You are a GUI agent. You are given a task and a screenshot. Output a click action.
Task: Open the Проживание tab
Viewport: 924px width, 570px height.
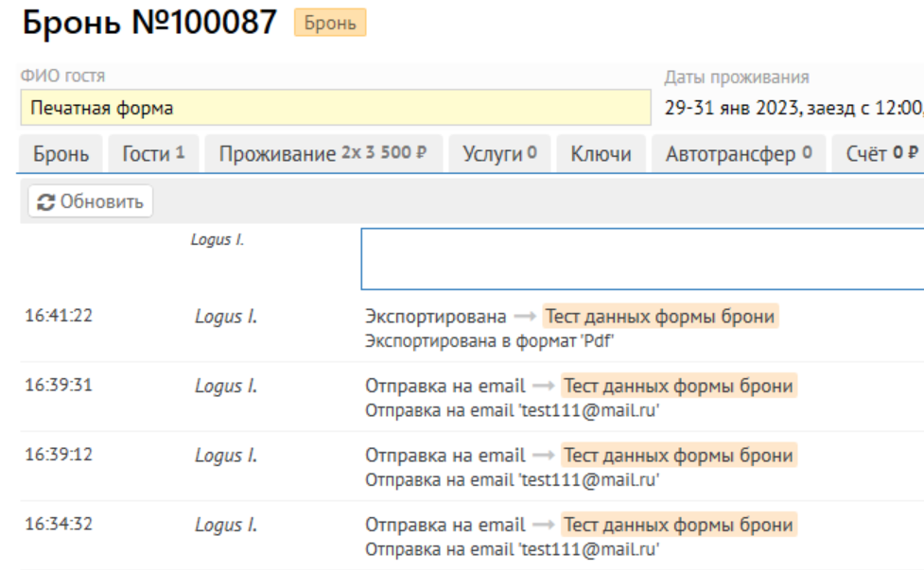[x=323, y=154]
